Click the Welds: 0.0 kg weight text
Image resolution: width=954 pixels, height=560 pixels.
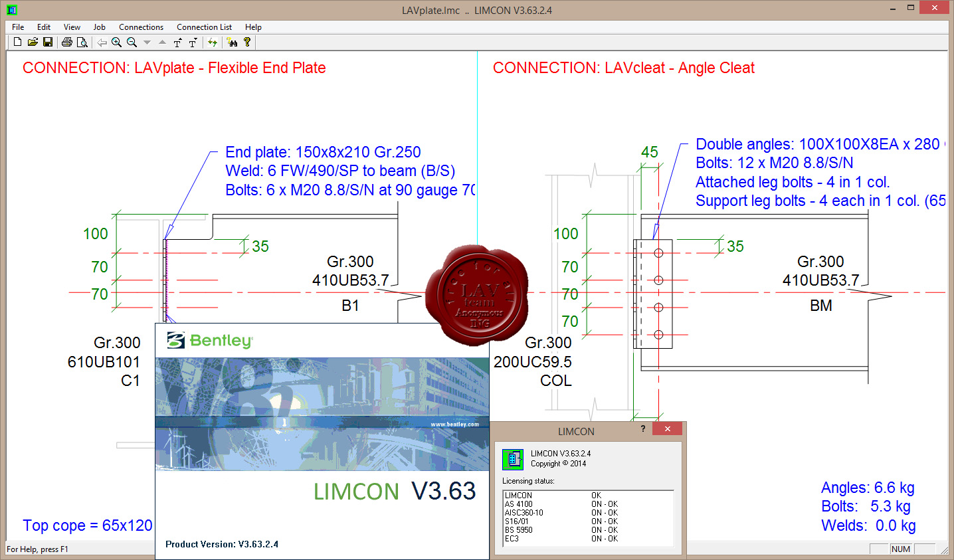coord(868,525)
